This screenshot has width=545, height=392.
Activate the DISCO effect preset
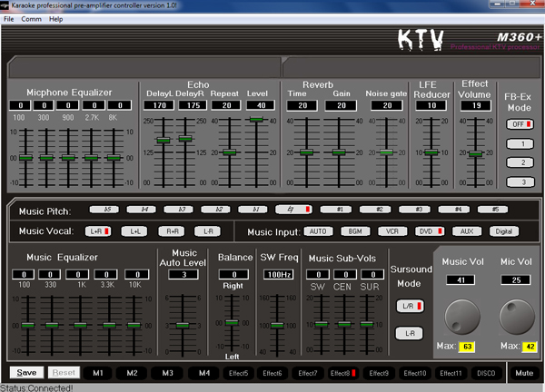pos(486,372)
